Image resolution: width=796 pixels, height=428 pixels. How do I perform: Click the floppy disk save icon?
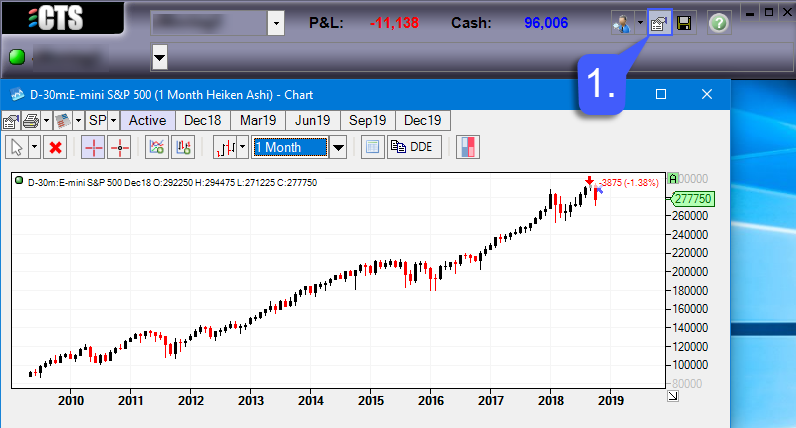point(684,23)
